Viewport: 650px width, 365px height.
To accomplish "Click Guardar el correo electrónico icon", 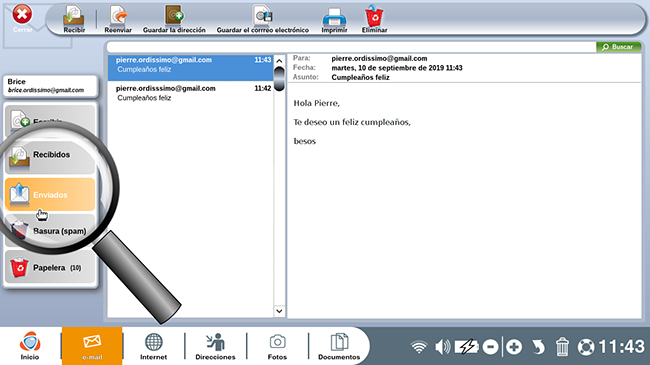I will coord(263,19).
